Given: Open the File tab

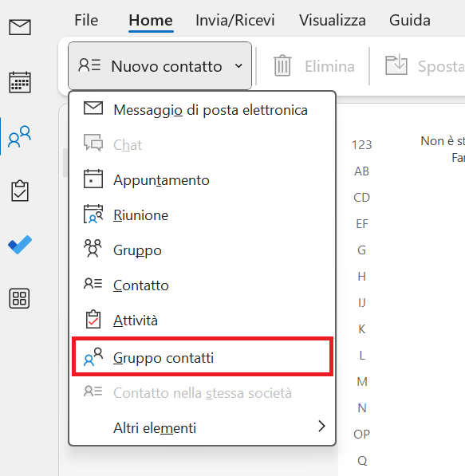Looking at the screenshot, I should point(86,21).
